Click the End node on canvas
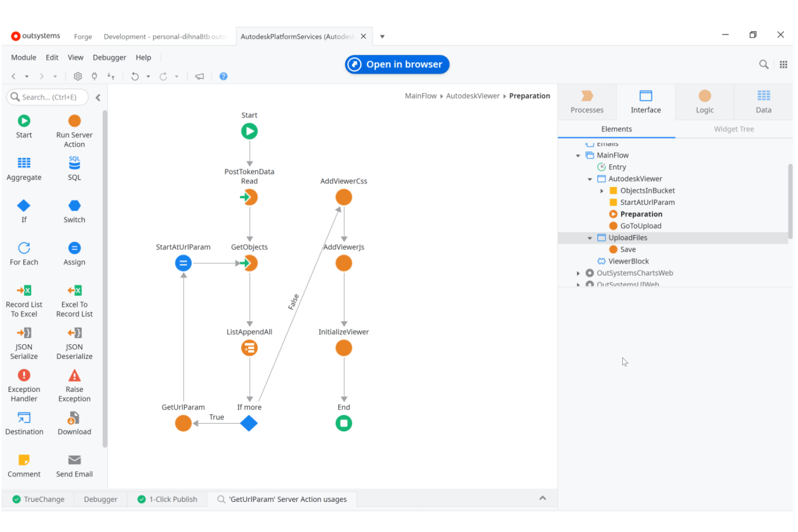 (343, 424)
